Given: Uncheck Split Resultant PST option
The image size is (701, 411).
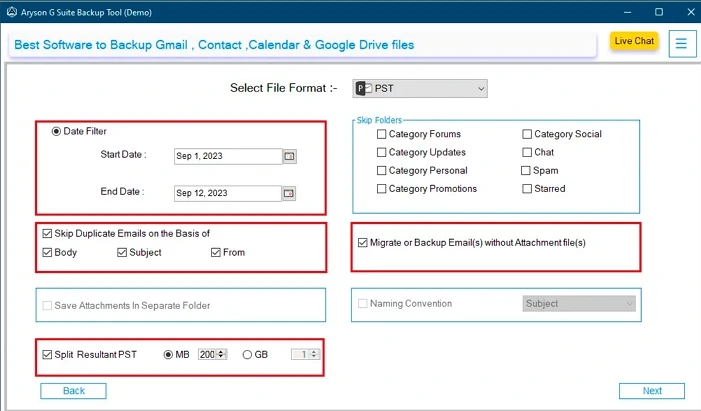Looking at the screenshot, I should 47,354.
